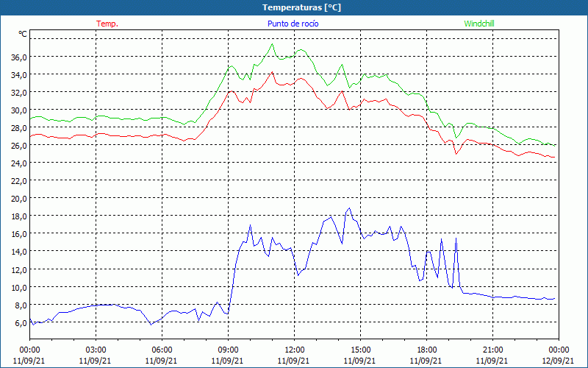Image resolution: width=588 pixels, height=368 pixels.
Task: Click the 15:00 time axis label
Action: click(x=360, y=350)
